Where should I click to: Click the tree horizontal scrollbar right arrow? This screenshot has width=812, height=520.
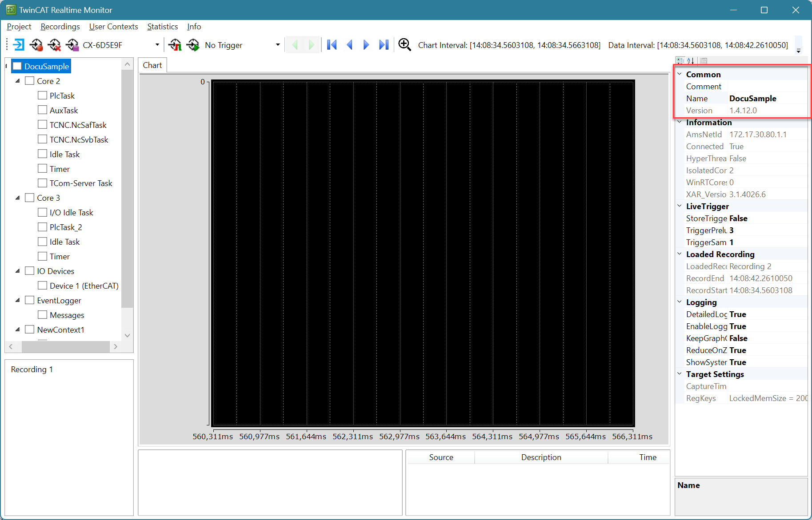(x=116, y=346)
